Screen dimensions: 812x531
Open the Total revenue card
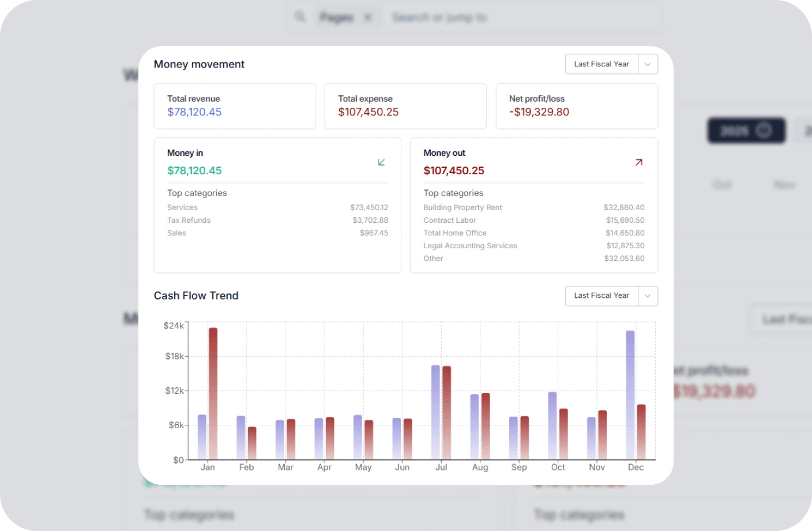coord(235,106)
